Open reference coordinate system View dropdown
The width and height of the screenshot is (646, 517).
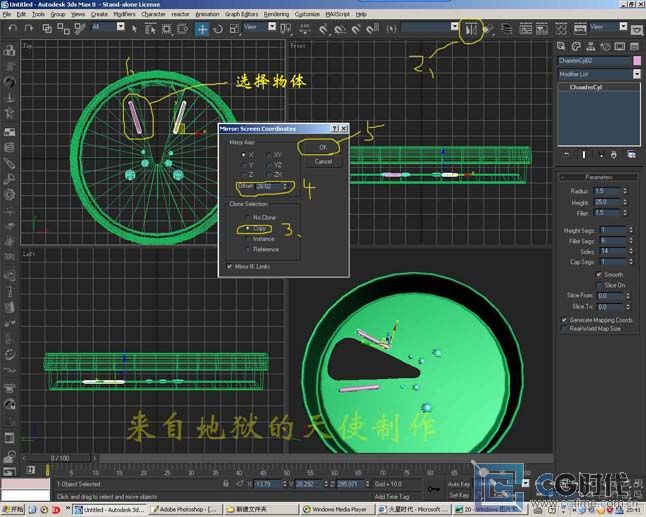pyautogui.click(x=272, y=26)
